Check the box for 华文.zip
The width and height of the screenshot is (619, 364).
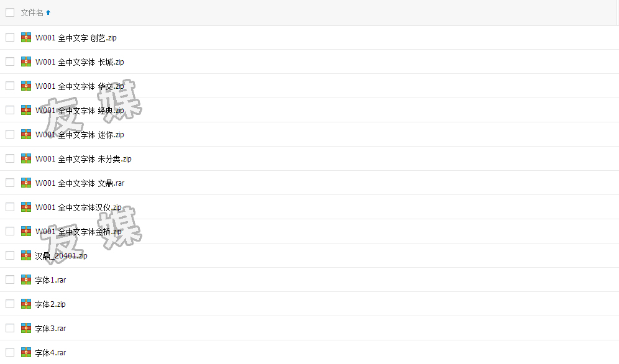pos(10,86)
